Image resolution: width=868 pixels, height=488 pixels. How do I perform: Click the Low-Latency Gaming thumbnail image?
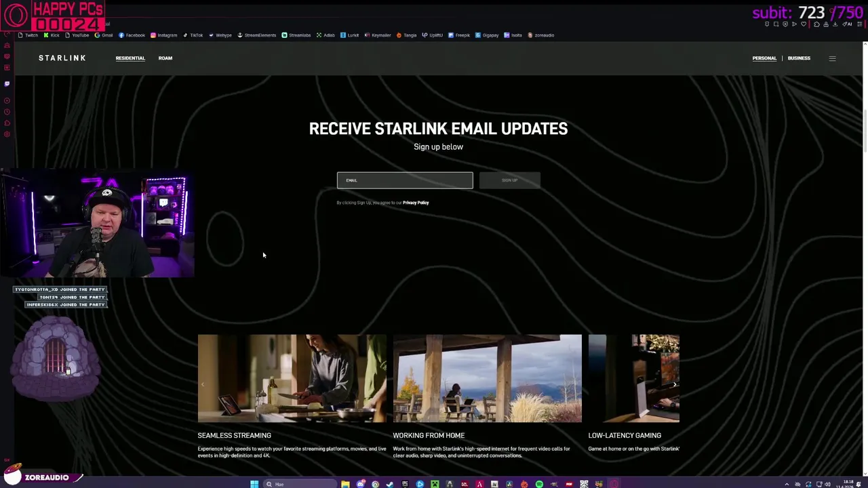point(634,378)
